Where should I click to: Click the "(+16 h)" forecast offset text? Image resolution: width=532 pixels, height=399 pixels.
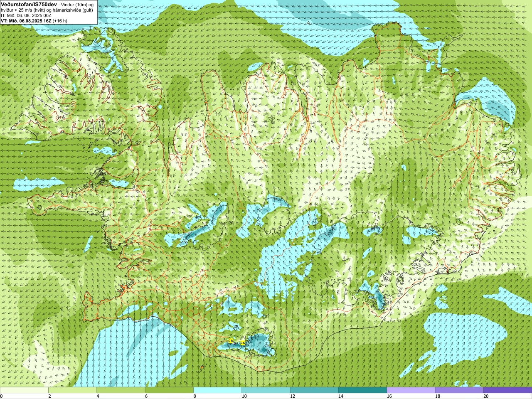click(x=60, y=21)
